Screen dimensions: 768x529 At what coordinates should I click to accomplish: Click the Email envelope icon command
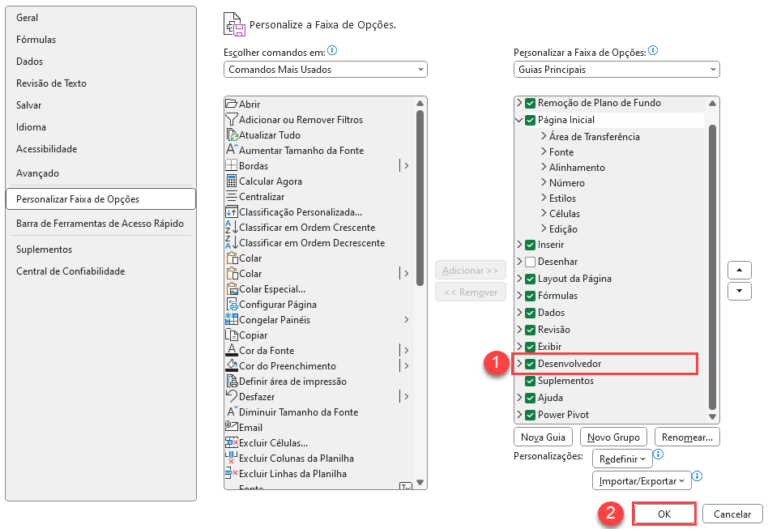(231, 427)
